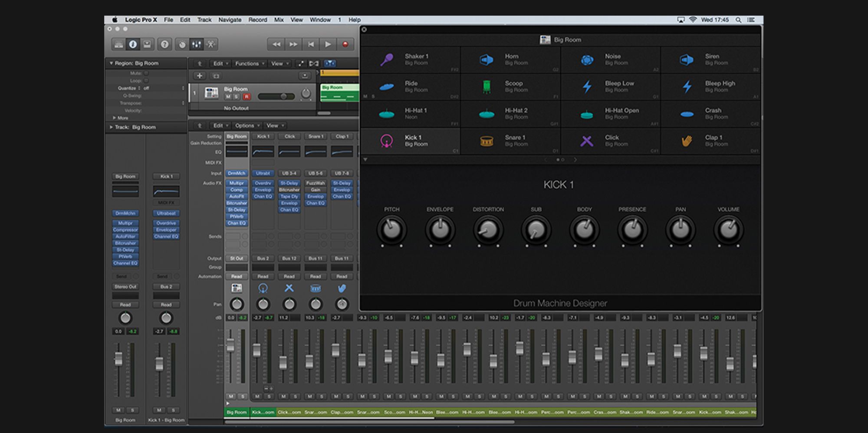Open the Navigate menu
This screenshot has width=868, height=433.
coord(230,20)
